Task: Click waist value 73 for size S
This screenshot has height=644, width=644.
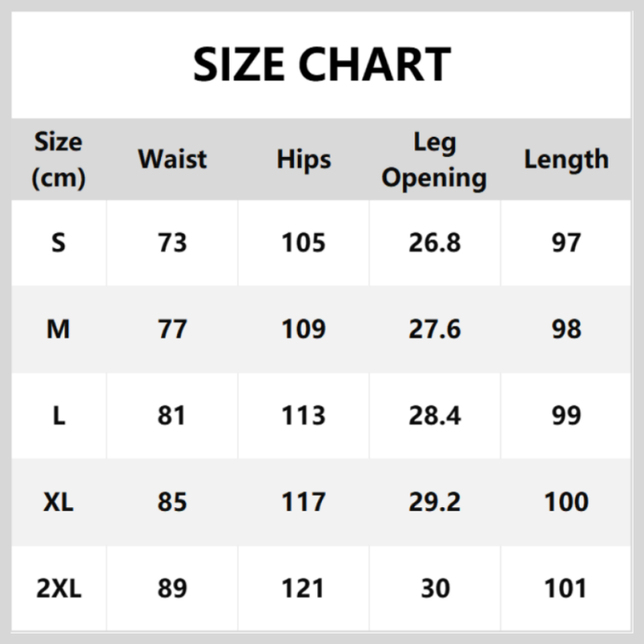Action: [172, 242]
